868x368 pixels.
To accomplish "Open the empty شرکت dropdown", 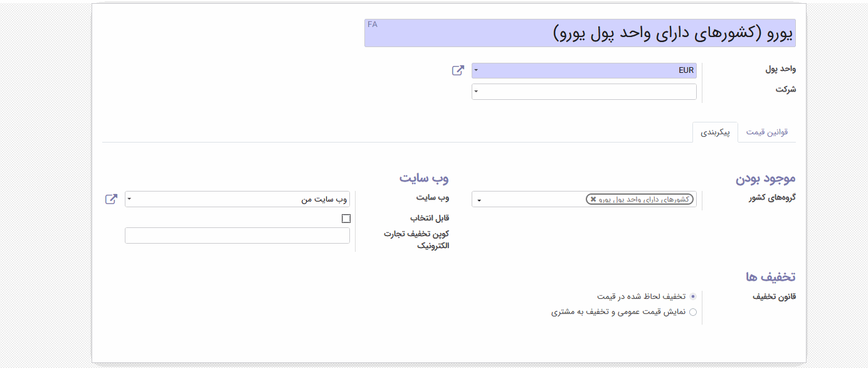I will pyautogui.click(x=584, y=92).
